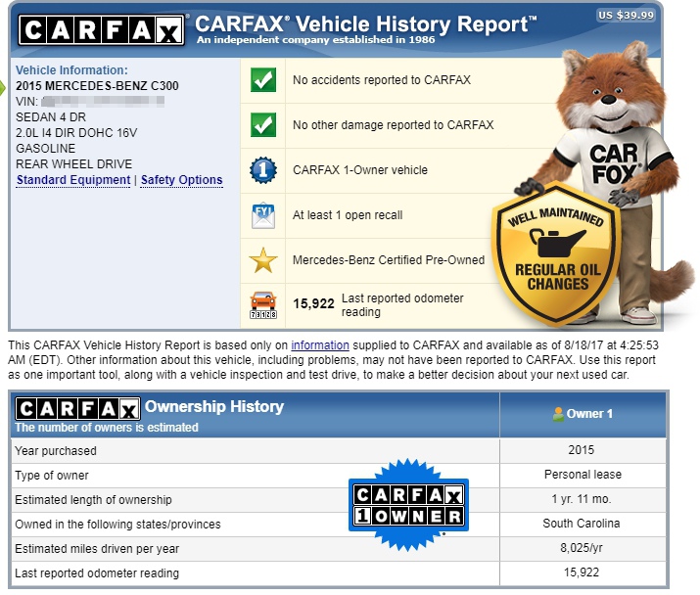Screen dimensions: 700x595
Task: Click 'Last reported odometer reading' table row label
Action: (97, 573)
